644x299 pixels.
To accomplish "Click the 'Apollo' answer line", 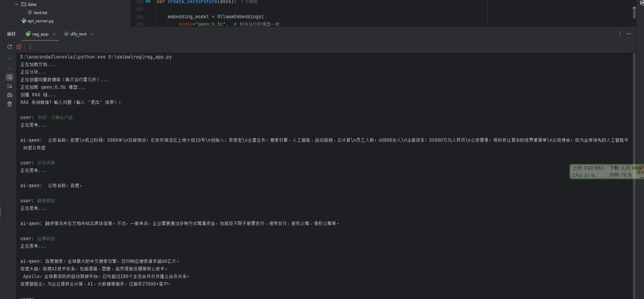I will coord(106,277).
